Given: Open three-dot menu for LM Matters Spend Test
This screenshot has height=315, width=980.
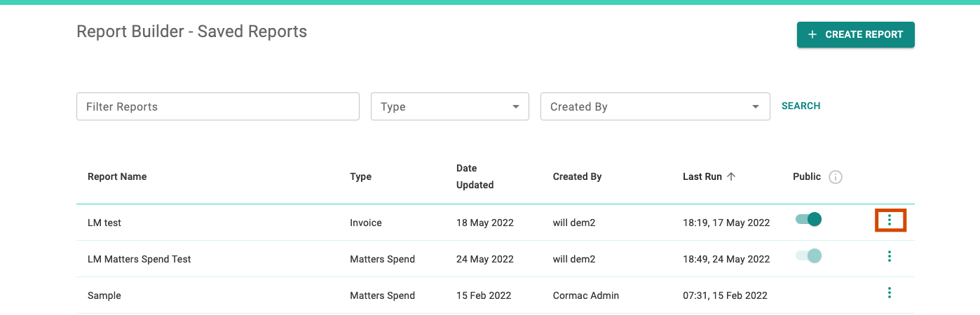Looking at the screenshot, I should (890, 256).
